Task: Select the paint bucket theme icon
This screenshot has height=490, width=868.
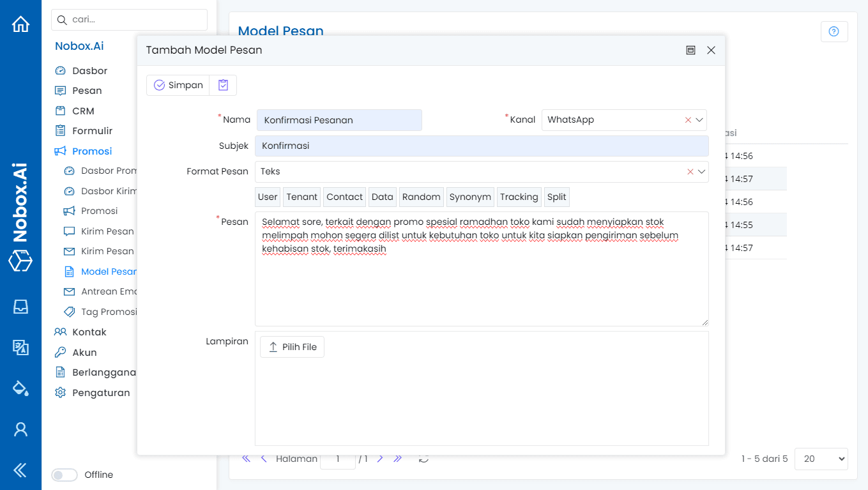Action: pos(20,388)
